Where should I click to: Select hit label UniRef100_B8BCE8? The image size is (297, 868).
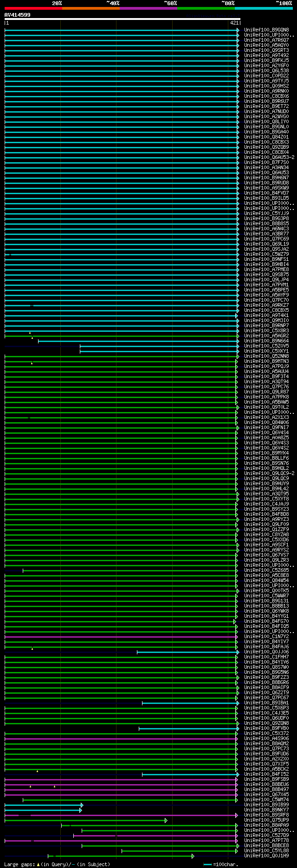[266, 846]
